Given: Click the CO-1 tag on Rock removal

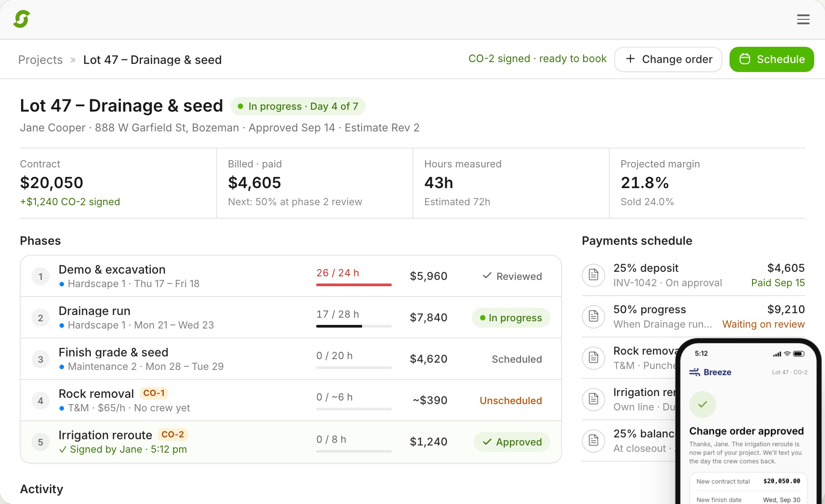Looking at the screenshot, I should (154, 393).
